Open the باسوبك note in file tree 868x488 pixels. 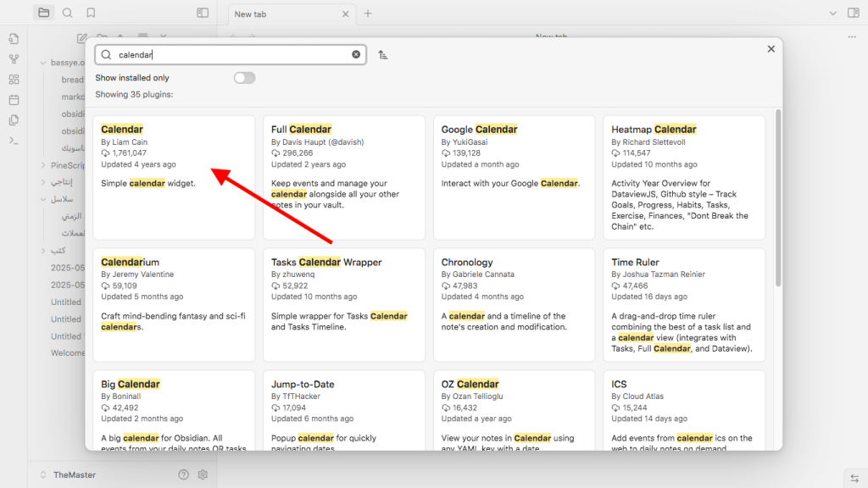pos(73,148)
